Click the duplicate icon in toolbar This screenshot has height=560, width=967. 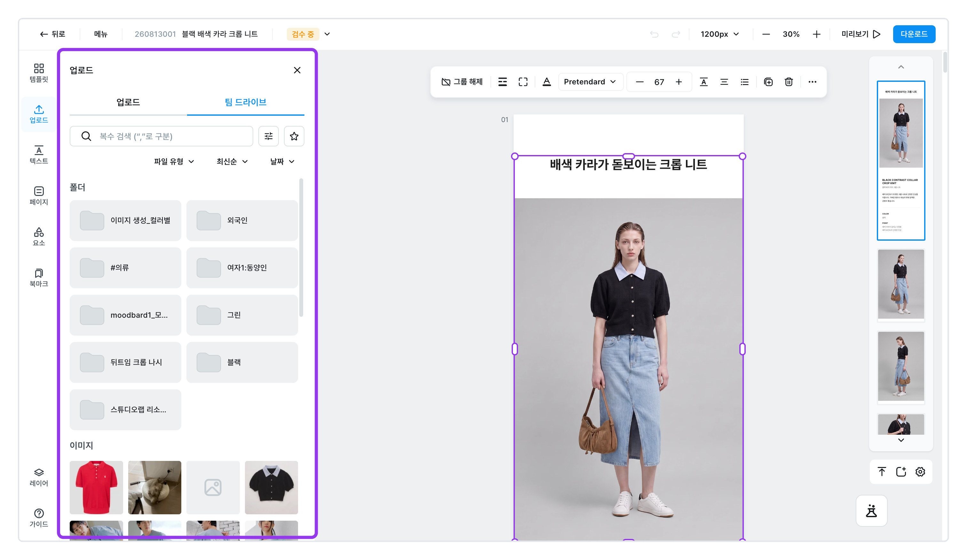pos(768,82)
